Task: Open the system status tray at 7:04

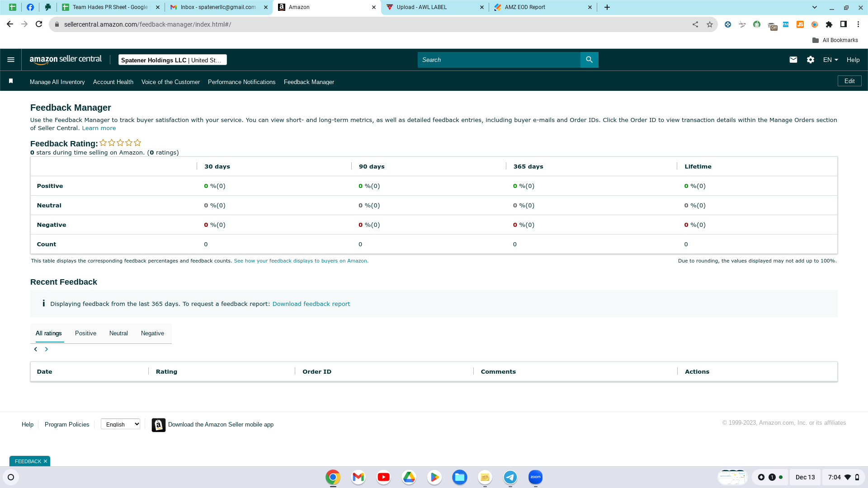Action: pyautogui.click(x=843, y=477)
